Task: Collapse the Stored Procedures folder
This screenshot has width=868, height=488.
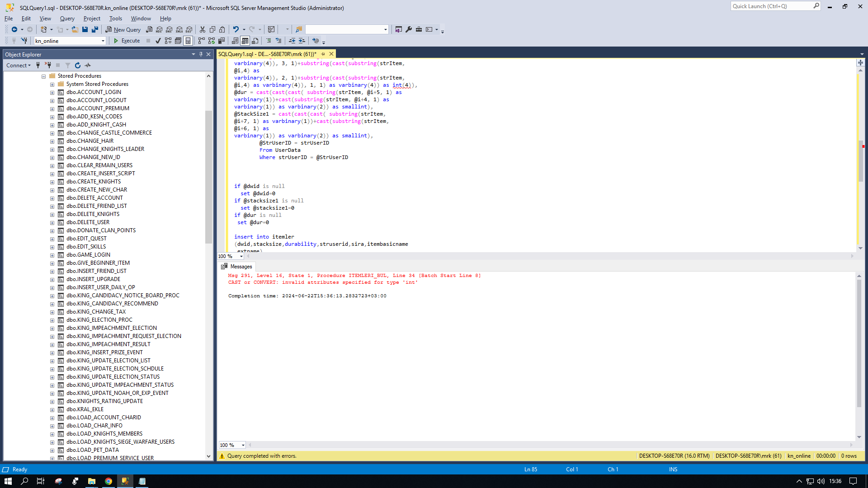Action: coord(44,76)
